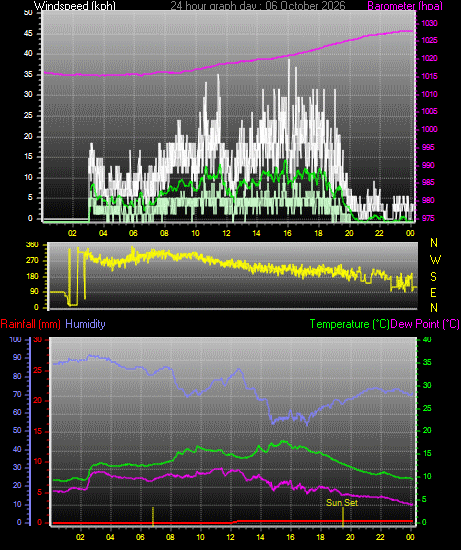The height and width of the screenshot is (550, 461).
Task: Click the "1015" barometer axis value
Action: point(429,76)
